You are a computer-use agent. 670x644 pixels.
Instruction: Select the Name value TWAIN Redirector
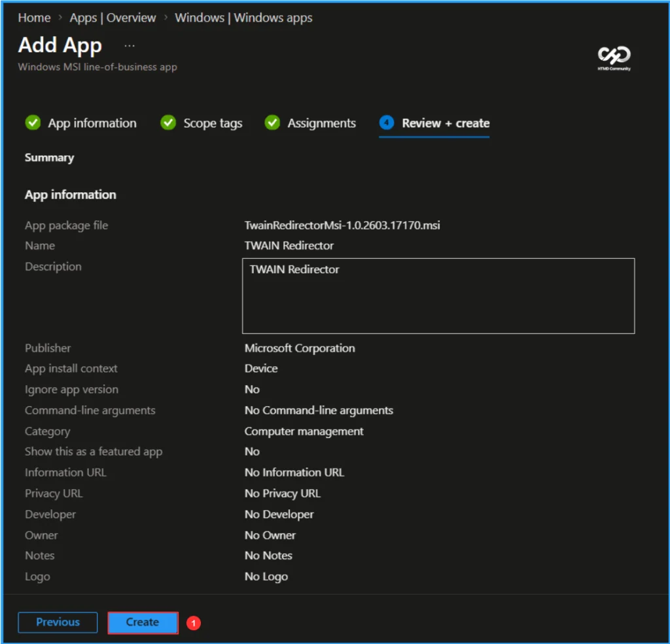pos(289,246)
